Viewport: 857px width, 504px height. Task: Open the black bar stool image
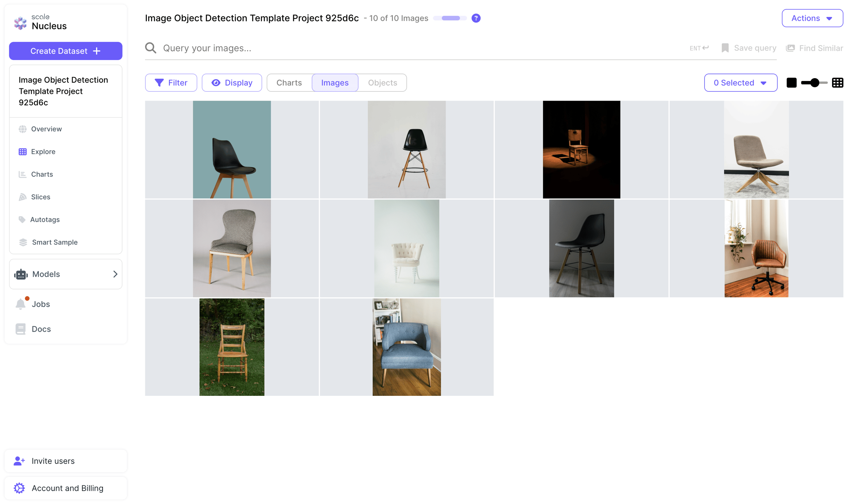[406, 150]
